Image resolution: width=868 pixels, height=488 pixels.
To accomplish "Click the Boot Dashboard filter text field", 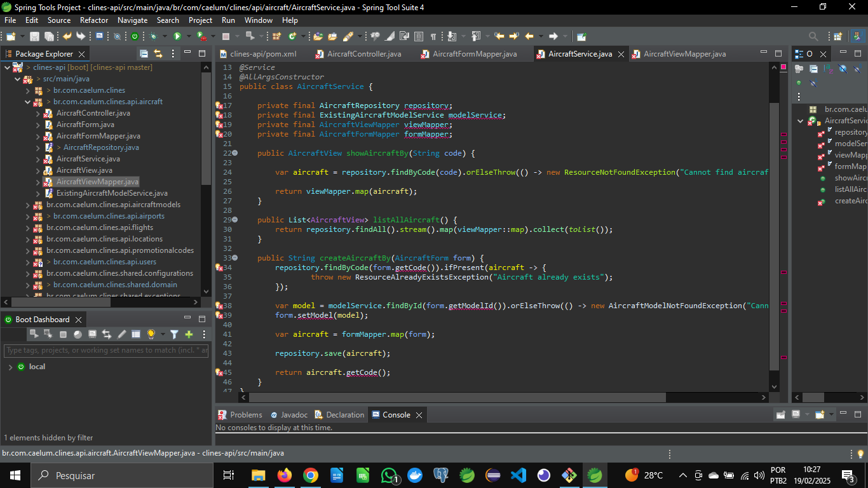I will 107,350.
